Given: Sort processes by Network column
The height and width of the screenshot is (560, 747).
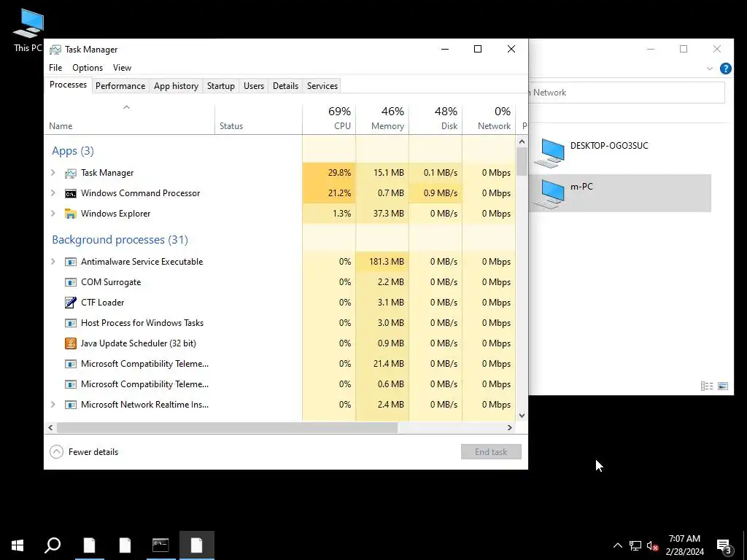Looking at the screenshot, I should [489, 119].
